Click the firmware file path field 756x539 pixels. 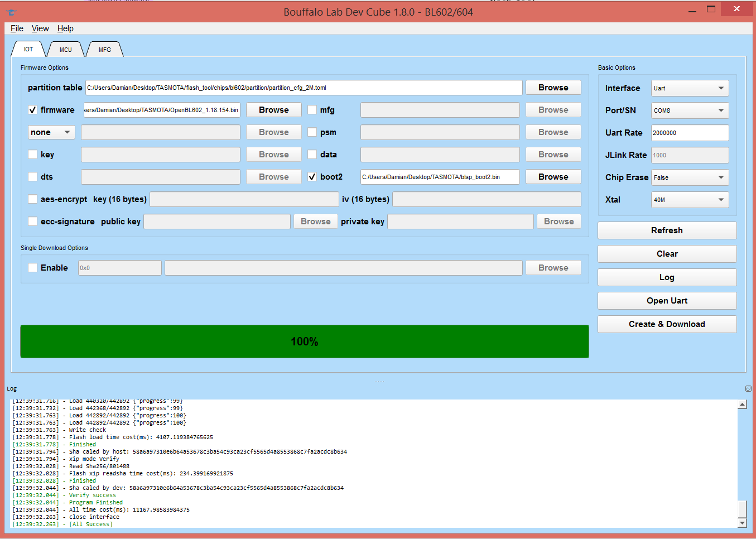click(162, 110)
